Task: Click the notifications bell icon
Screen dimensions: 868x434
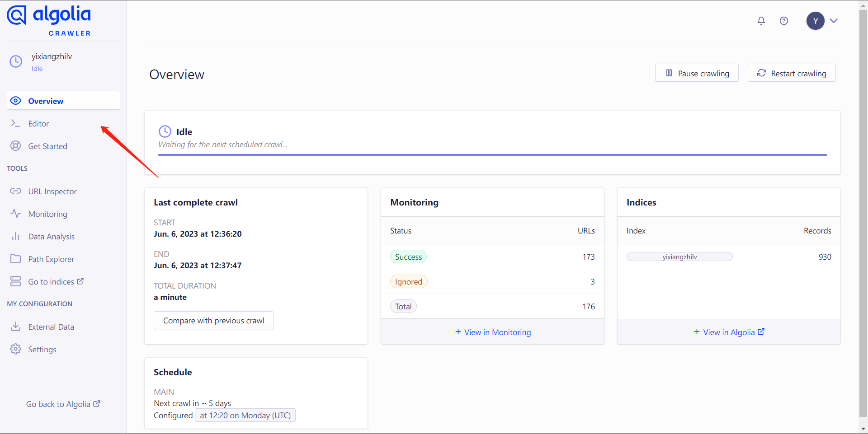Action: click(x=761, y=21)
